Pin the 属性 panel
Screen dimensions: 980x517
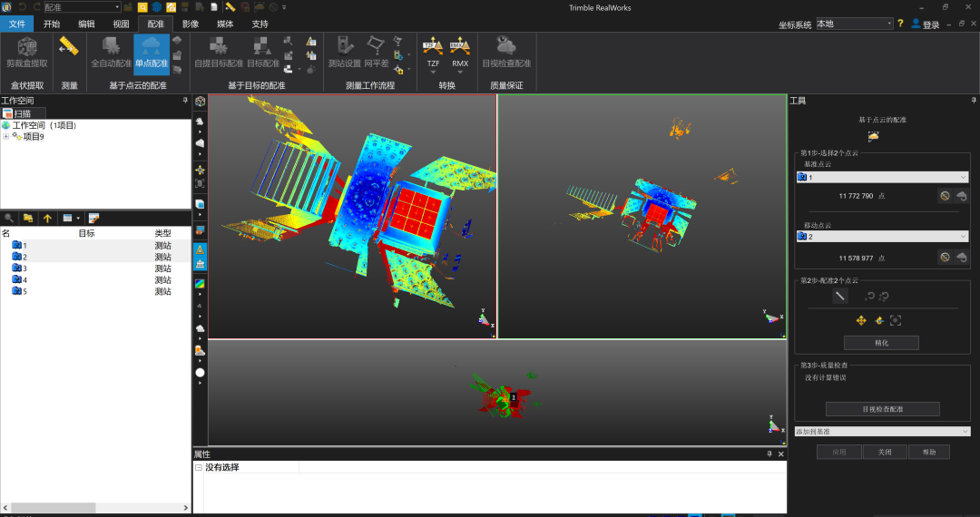(x=769, y=454)
